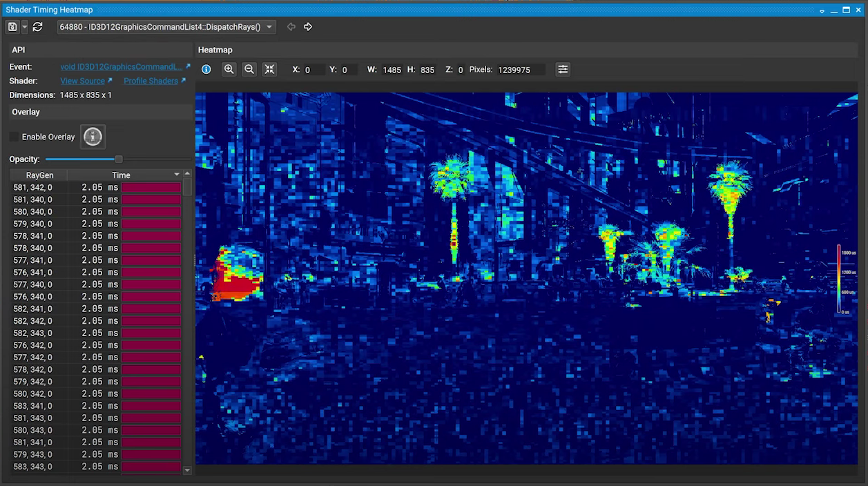This screenshot has width=868, height=486.
Task: Open the Profile Shaders link
Action: tap(151, 81)
